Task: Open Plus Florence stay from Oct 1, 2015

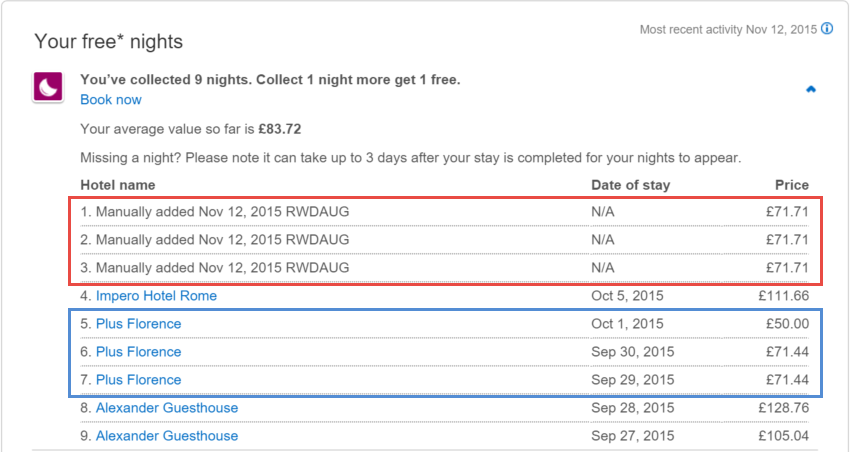Action: tap(138, 324)
